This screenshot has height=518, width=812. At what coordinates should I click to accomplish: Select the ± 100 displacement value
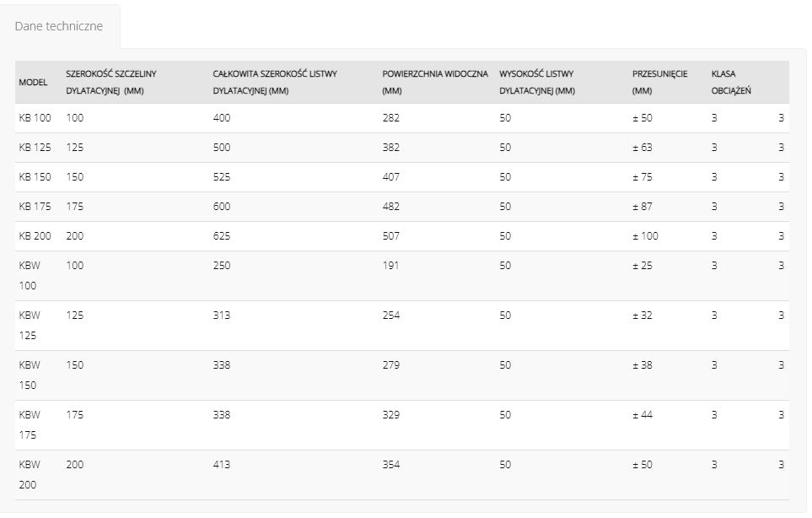click(x=645, y=235)
